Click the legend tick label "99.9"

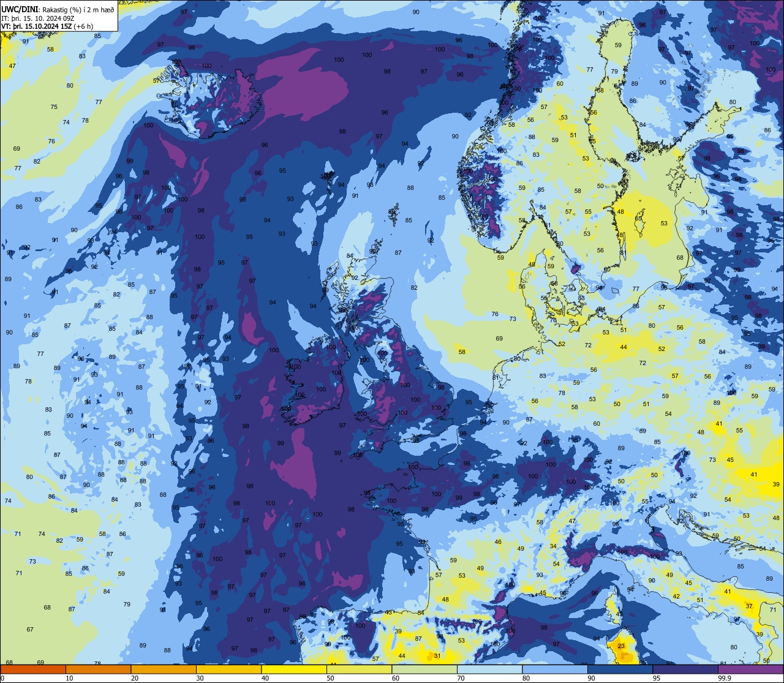725,678
